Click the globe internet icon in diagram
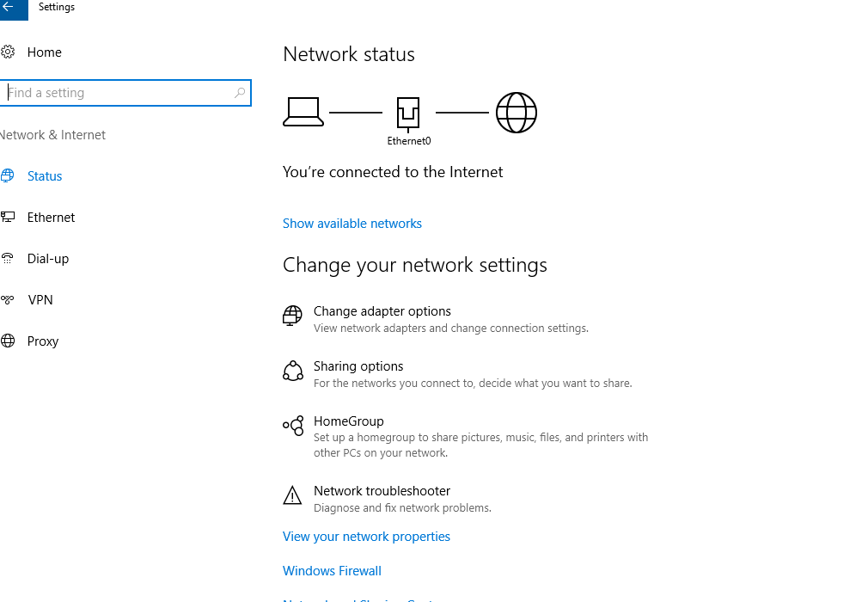868x602 pixels. click(516, 113)
